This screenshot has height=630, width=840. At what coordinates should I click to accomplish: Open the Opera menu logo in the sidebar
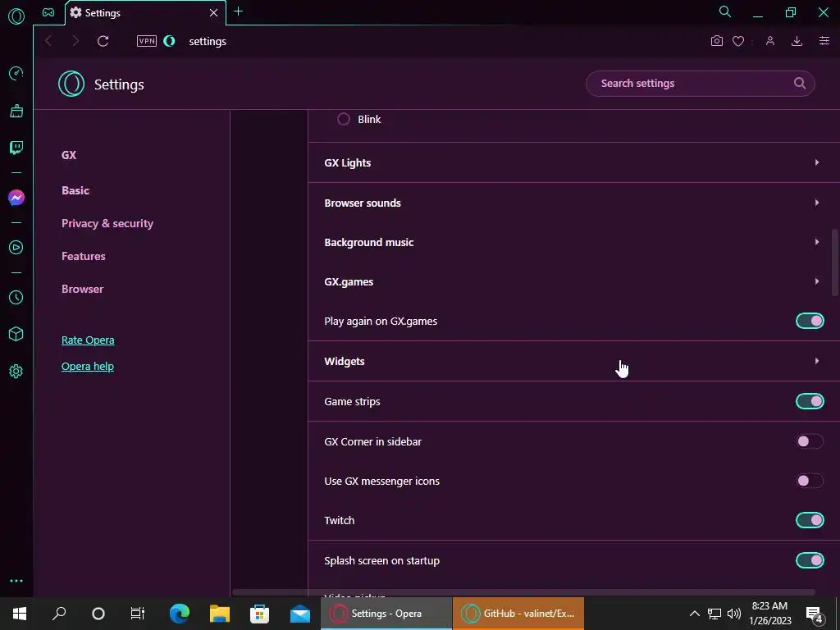coord(16,16)
